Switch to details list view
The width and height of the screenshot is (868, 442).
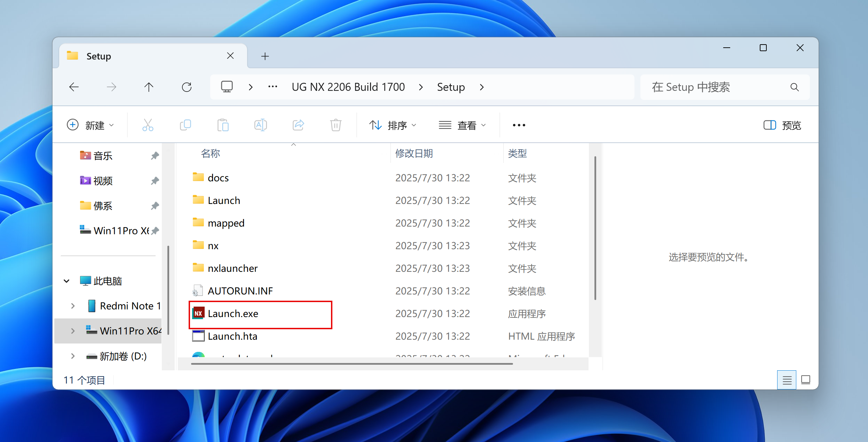point(787,380)
